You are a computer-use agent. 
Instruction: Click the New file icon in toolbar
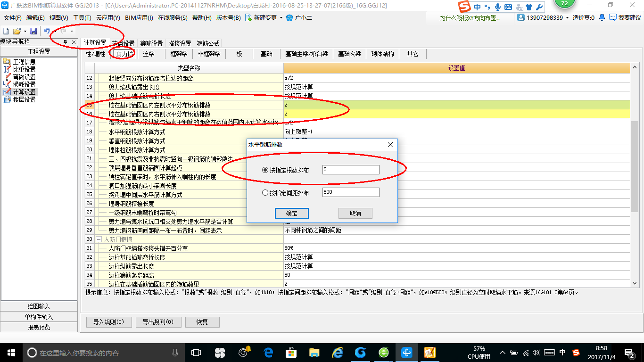pos(6,31)
